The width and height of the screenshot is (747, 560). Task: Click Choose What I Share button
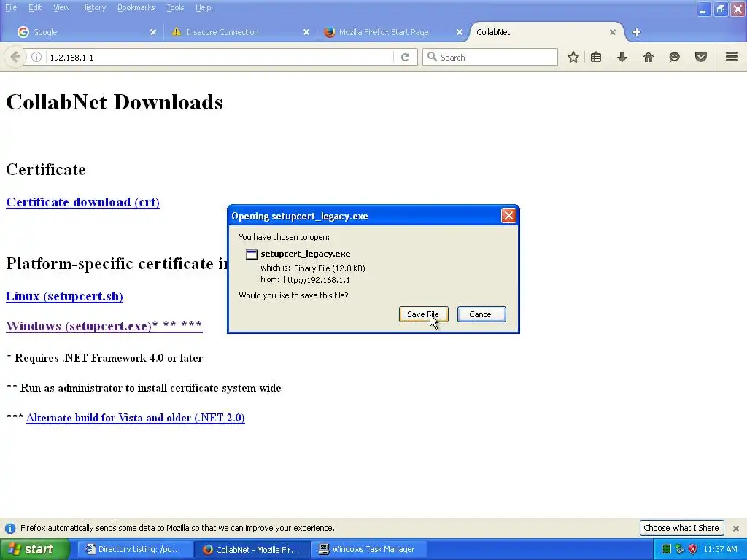[681, 528]
